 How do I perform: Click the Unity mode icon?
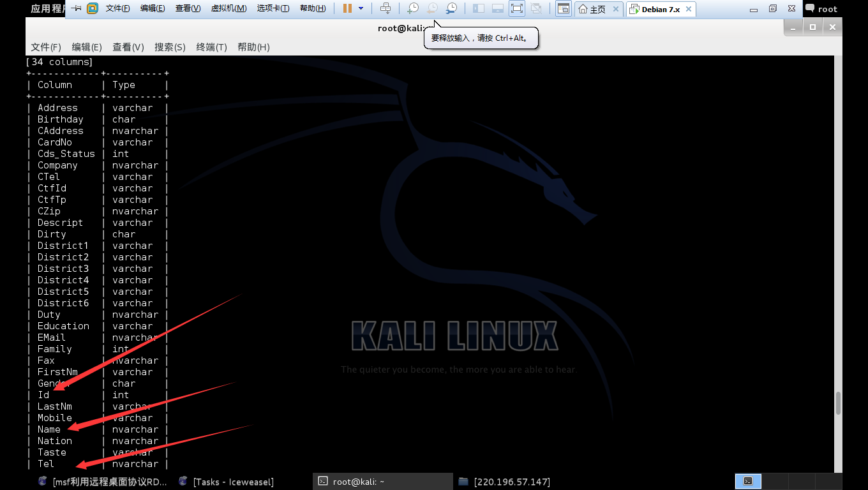[536, 8]
